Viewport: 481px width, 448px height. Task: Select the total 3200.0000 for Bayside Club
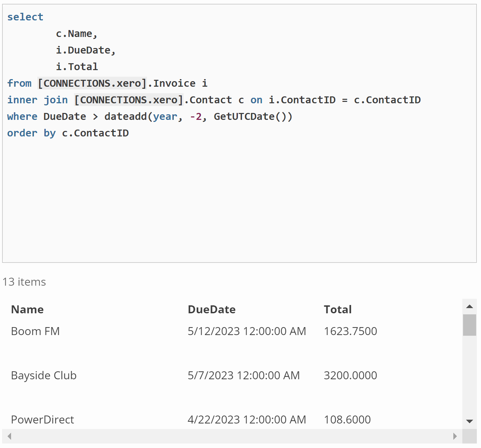click(350, 375)
